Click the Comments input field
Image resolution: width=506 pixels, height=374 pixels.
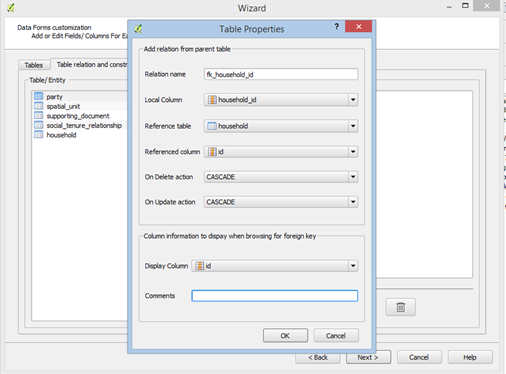coord(275,296)
